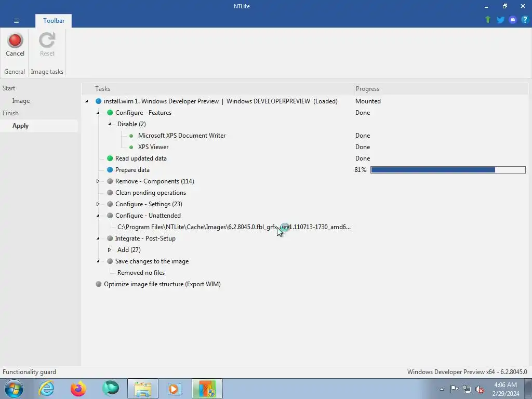
Task: Open Internet Explorer from taskbar
Action: [x=46, y=389]
